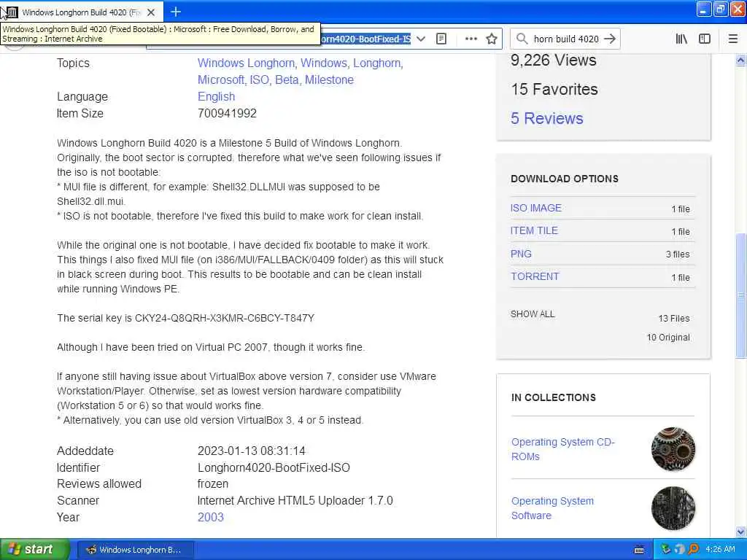Click the orange magnifier tray icon

[693, 550]
